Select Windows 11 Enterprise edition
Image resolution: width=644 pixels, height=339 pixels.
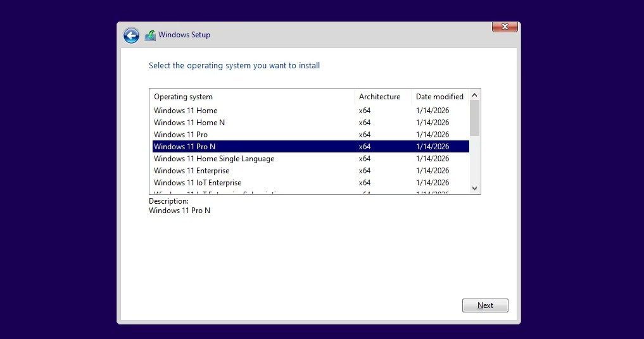pyautogui.click(x=310, y=170)
